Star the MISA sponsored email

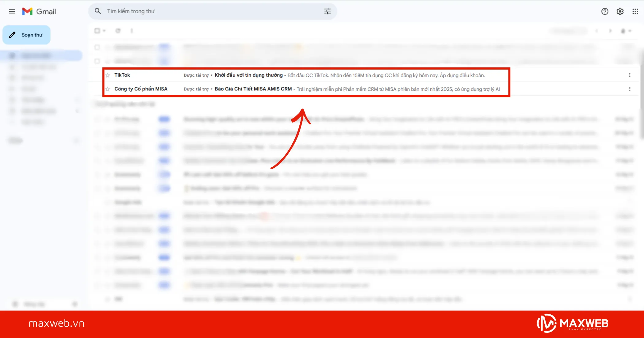pyautogui.click(x=108, y=89)
